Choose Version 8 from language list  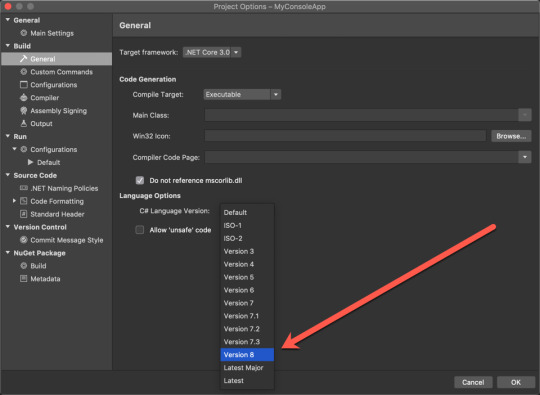[247, 355]
